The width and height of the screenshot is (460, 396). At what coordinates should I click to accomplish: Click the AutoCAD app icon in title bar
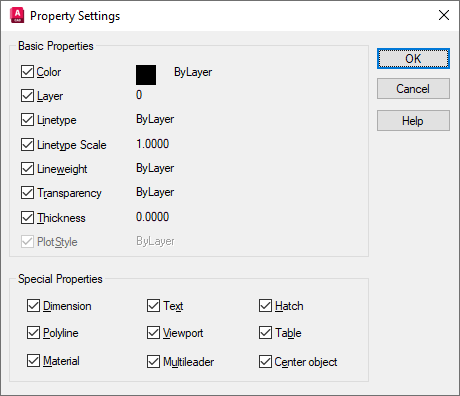(17, 15)
